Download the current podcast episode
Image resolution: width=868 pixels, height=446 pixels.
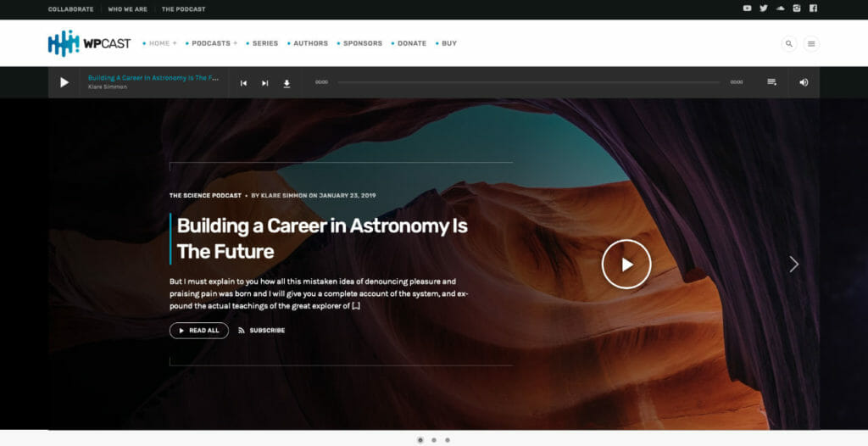click(287, 83)
